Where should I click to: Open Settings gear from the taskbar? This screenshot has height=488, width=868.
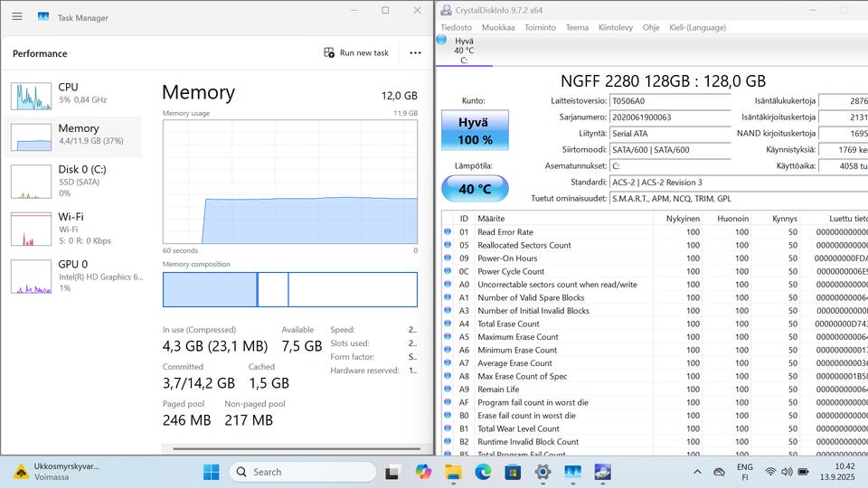(x=542, y=472)
